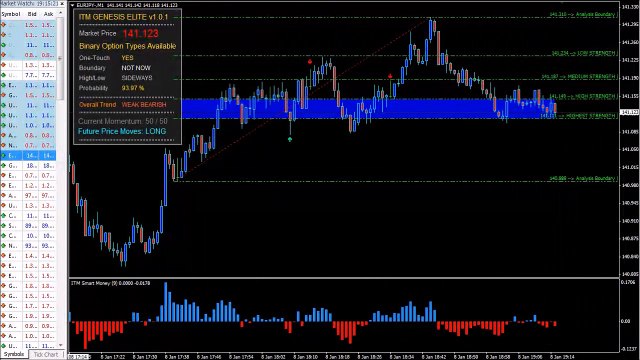The width and height of the screenshot is (640, 360).
Task: Click the One-Touch YES value
Action: pyautogui.click(x=127, y=58)
